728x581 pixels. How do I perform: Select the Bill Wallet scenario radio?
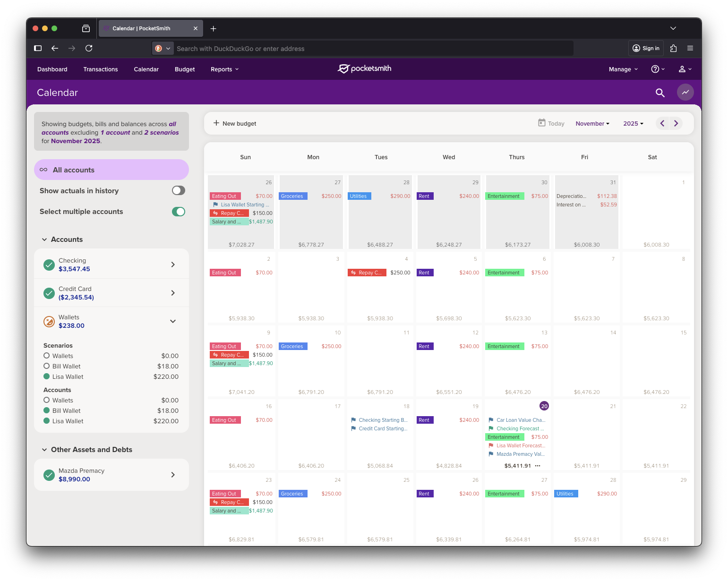pyautogui.click(x=46, y=366)
